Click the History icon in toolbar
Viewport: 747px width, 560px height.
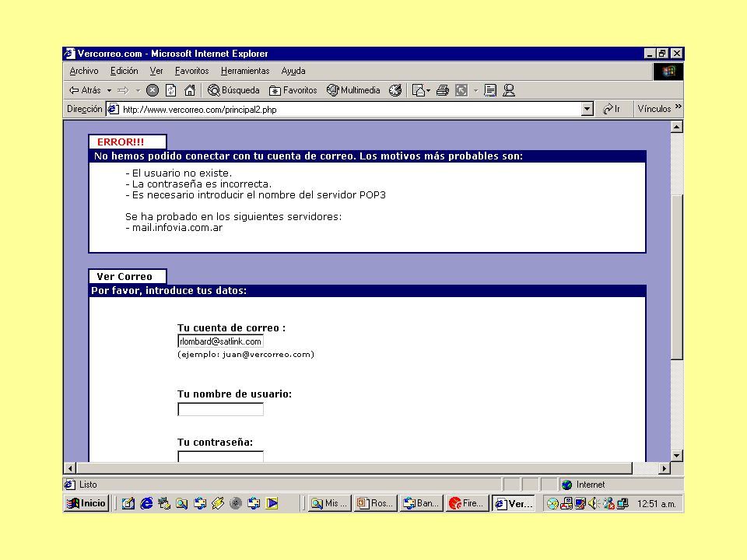coord(395,90)
